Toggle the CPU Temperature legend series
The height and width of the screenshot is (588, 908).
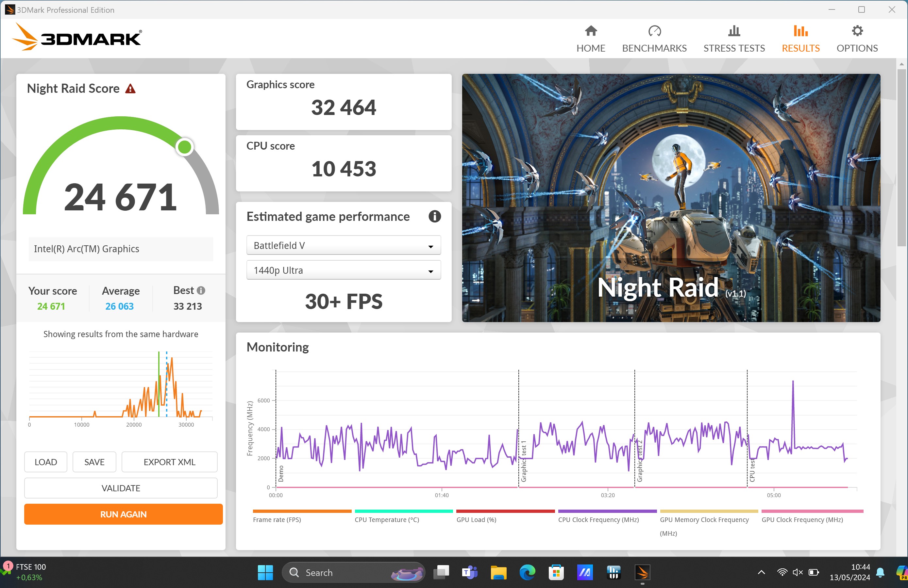pyautogui.click(x=386, y=519)
